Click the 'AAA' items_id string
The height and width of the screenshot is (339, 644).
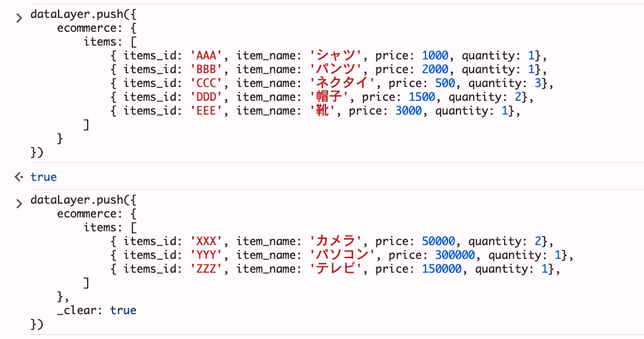pyautogui.click(x=206, y=55)
